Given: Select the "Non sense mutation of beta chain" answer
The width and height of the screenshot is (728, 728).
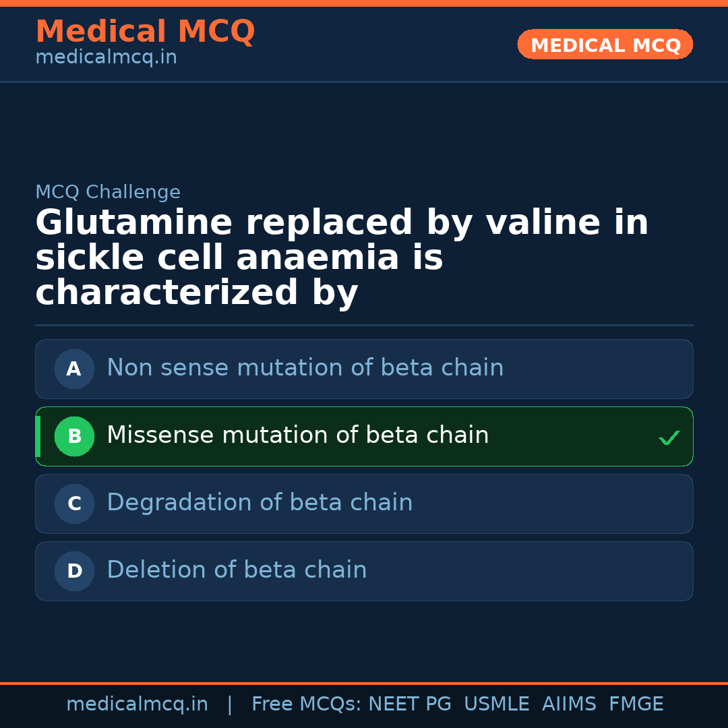Looking at the screenshot, I should point(305,368).
